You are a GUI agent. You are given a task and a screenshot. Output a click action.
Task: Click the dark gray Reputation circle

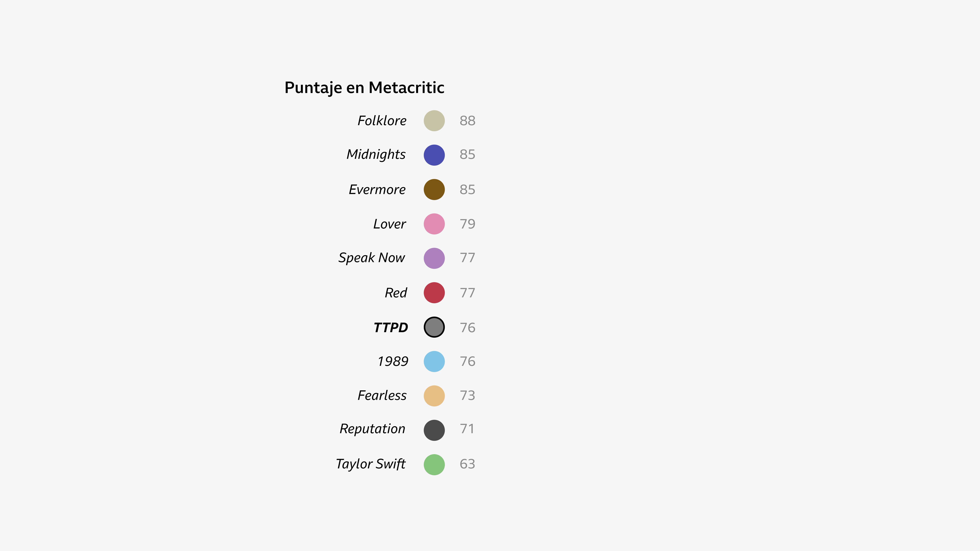(434, 430)
